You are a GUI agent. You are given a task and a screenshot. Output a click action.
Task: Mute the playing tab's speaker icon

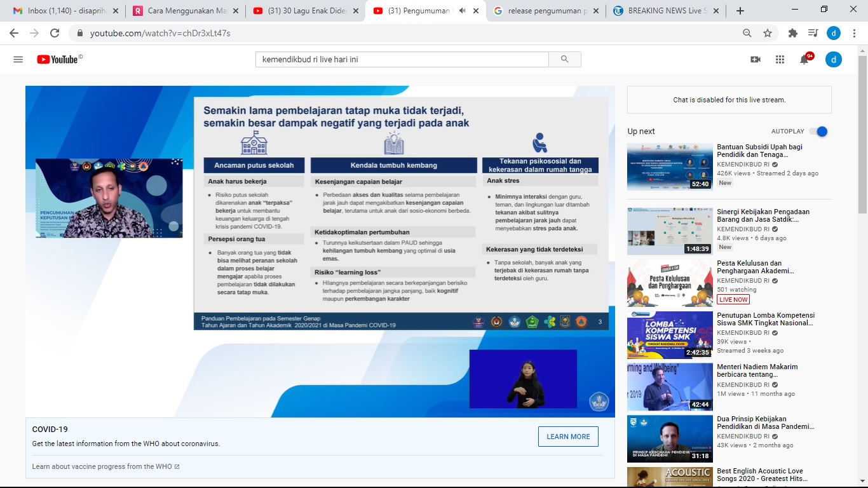pyautogui.click(x=462, y=11)
